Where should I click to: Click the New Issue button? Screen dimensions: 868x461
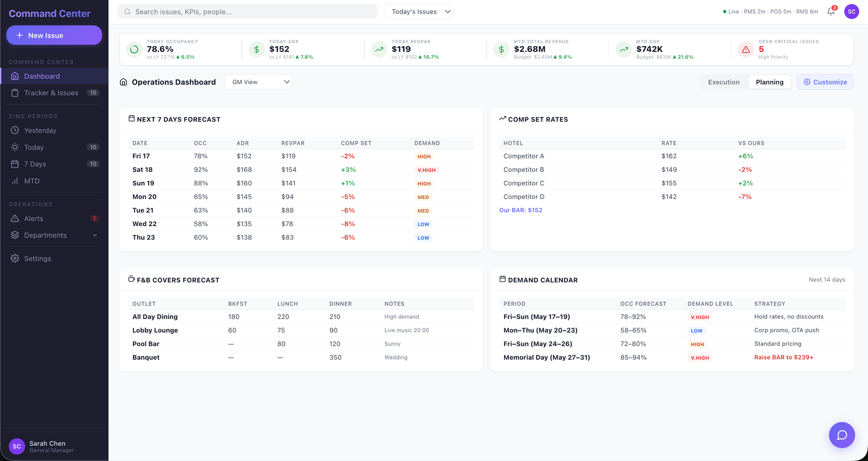54,35
